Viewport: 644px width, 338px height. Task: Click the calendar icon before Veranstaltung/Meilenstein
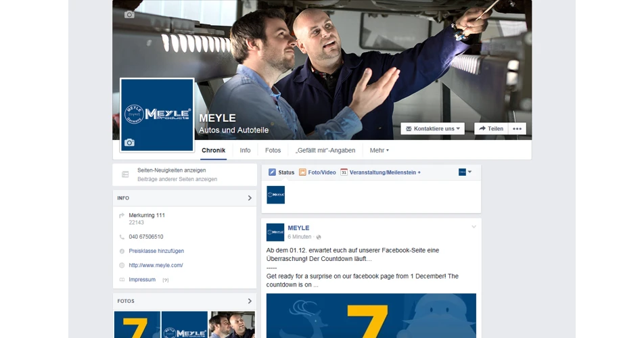click(x=344, y=172)
